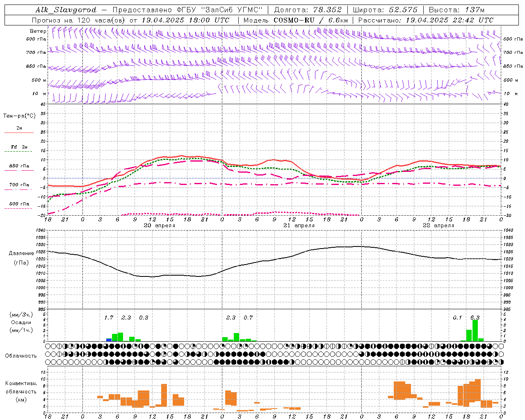The image size is (525, 420).
Task: Click the model name COSMO-RU / 6.6км
Action: [311, 20]
